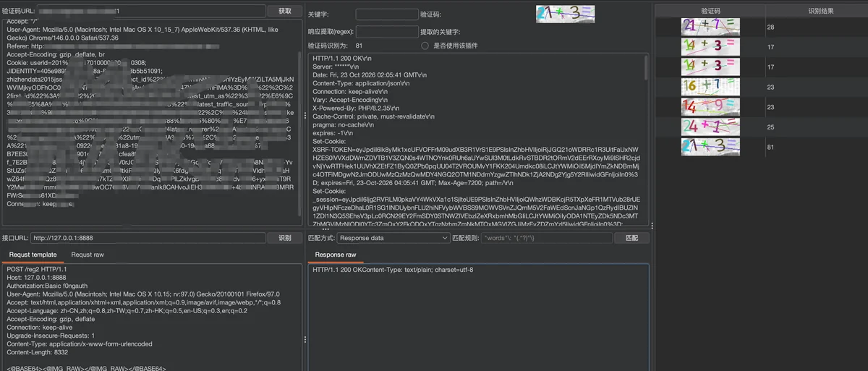Click the 识别结果 column header
The image size is (868, 371).
[x=821, y=11]
